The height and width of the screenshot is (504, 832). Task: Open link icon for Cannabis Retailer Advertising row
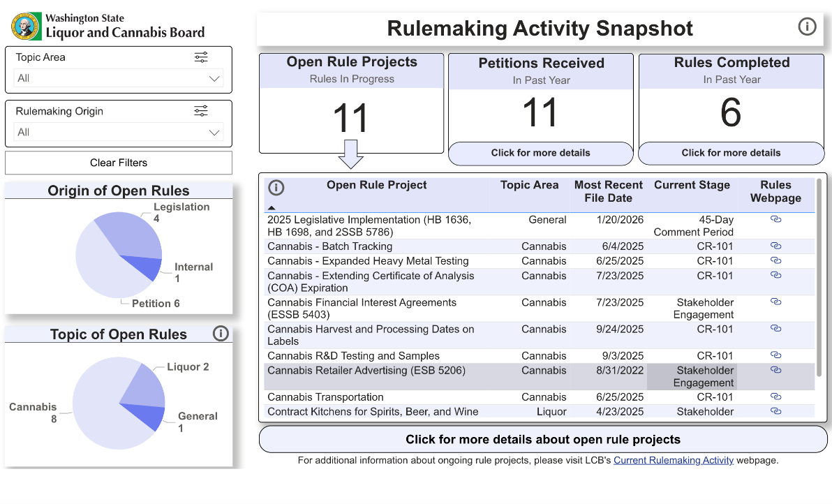tap(775, 370)
